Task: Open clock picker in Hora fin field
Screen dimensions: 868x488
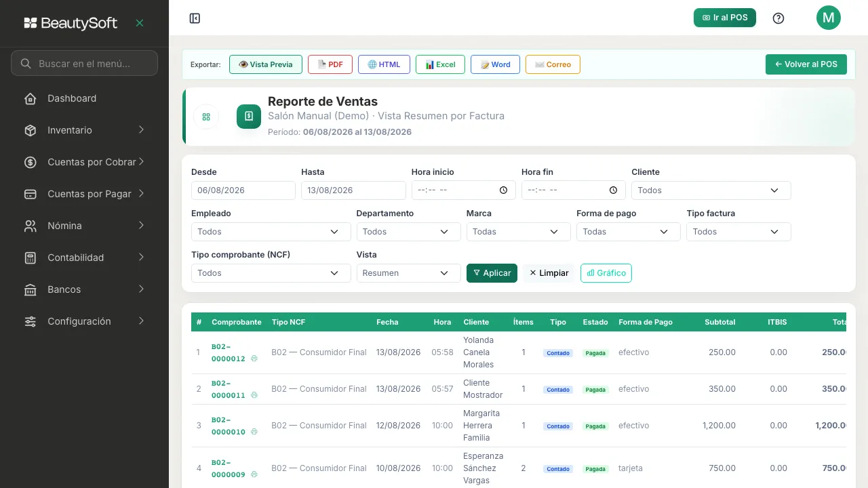Action: [613, 190]
